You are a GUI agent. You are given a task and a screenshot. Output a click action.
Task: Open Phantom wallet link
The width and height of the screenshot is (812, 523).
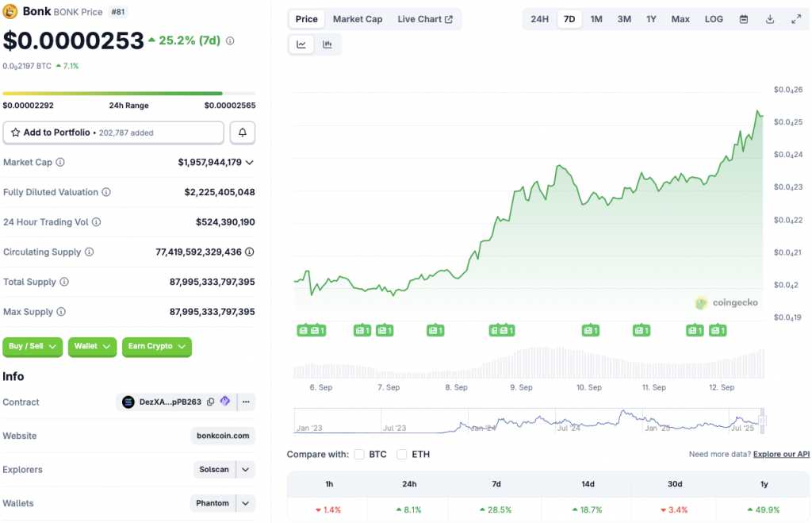tap(213, 503)
